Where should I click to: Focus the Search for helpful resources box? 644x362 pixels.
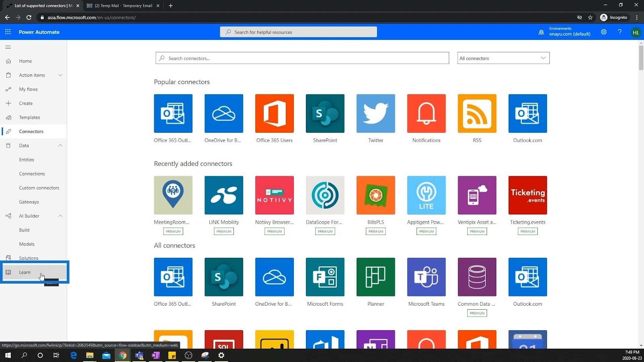298,32
